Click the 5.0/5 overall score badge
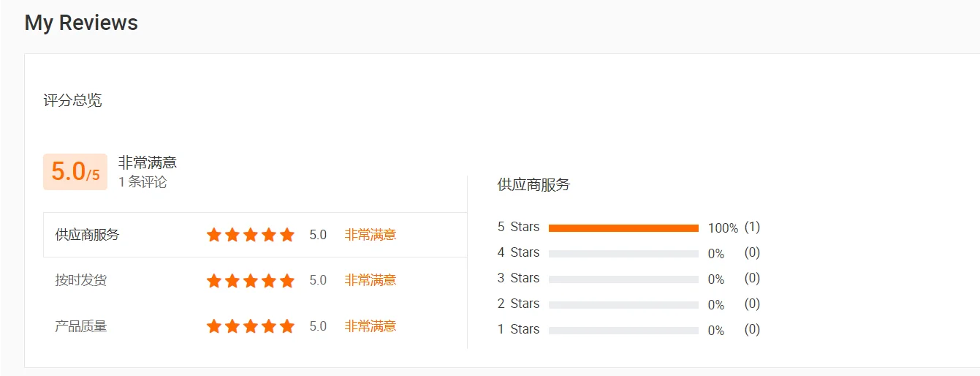Image resolution: width=980 pixels, height=376 pixels. [x=75, y=172]
